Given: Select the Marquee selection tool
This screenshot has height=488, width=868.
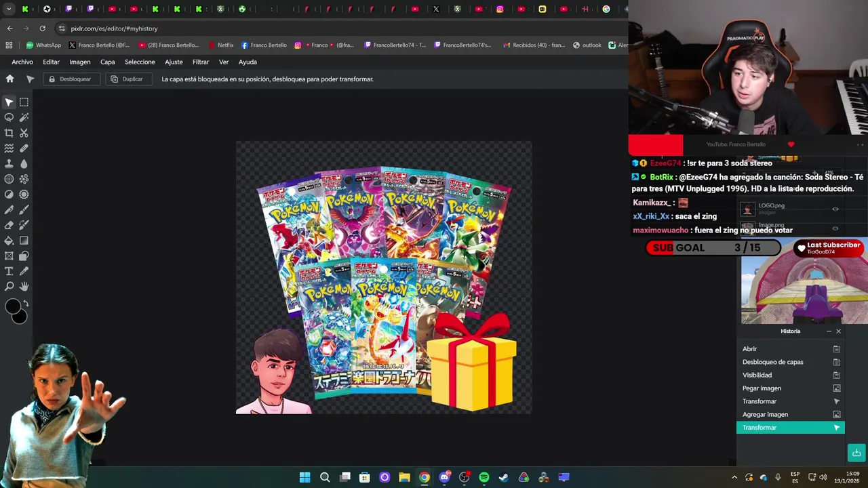Looking at the screenshot, I should [24, 102].
